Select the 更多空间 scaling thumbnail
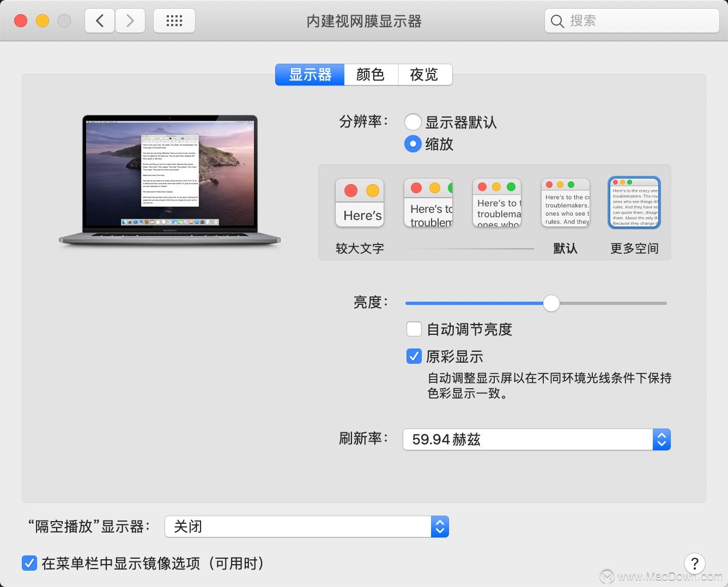The image size is (728, 587). pos(634,203)
